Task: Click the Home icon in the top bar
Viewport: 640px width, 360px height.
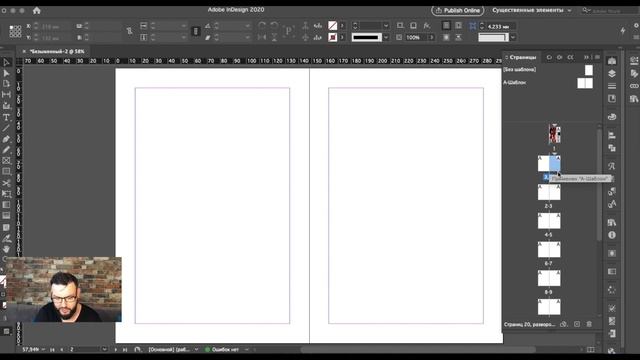Action: (37, 10)
